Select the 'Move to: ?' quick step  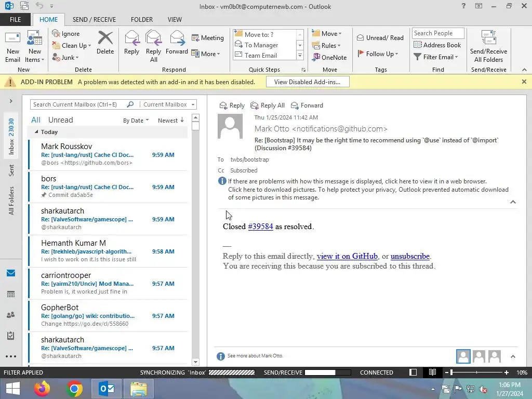pos(264,34)
